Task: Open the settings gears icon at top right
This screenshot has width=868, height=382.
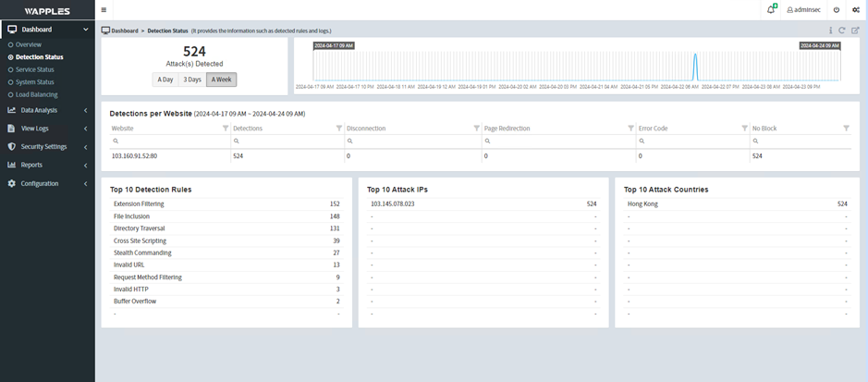Action: (x=855, y=10)
